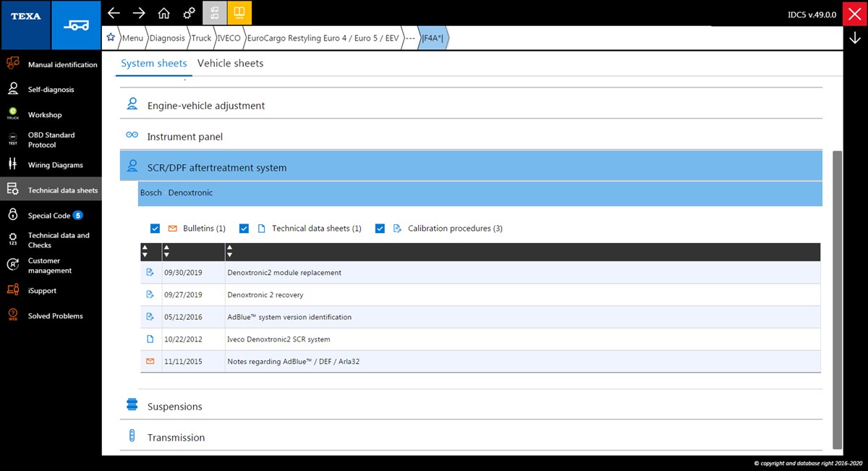Collapse SCR/DPF aftertreatment system section
The image size is (868, 471).
click(x=217, y=168)
